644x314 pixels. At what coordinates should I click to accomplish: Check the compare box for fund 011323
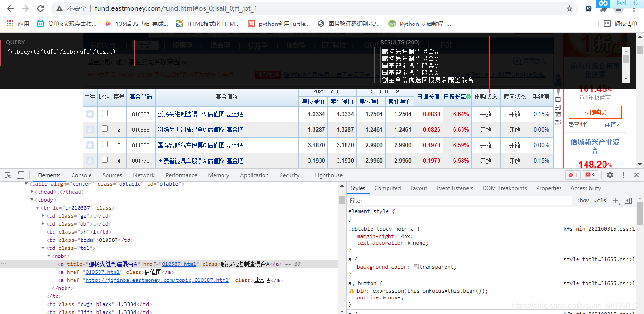[x=105, y=144]
